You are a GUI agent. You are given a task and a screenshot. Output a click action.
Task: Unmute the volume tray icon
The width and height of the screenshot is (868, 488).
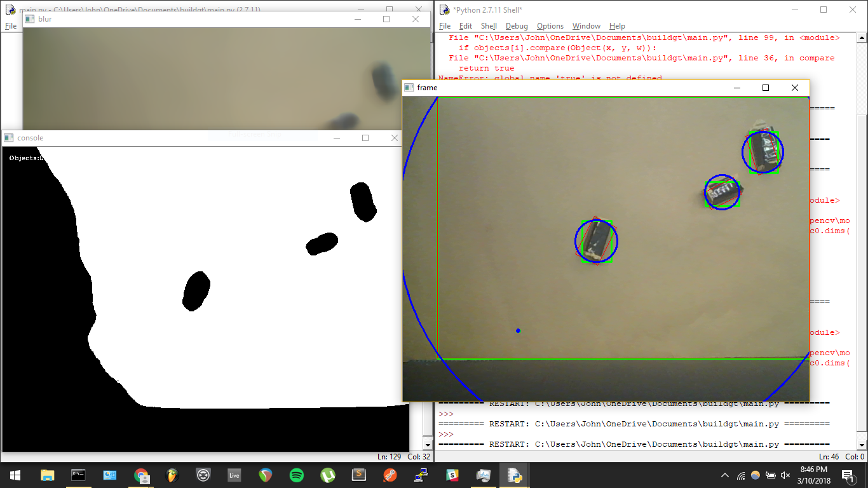coord(785,475)
